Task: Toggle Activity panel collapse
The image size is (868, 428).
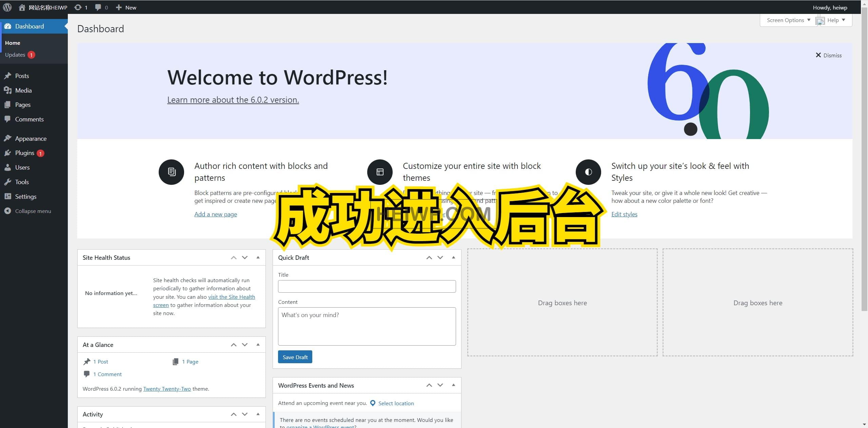Action: pos(258,414)
